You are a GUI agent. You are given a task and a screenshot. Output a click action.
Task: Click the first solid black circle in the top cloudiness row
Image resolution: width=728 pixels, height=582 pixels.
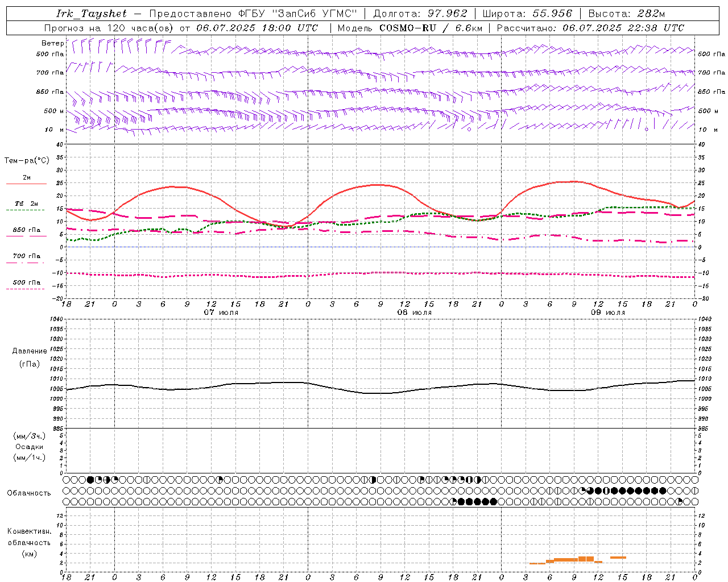90,480
